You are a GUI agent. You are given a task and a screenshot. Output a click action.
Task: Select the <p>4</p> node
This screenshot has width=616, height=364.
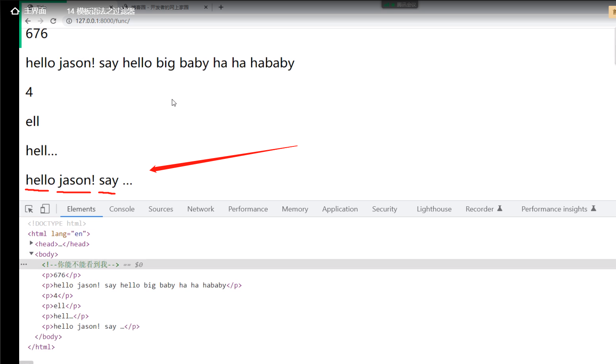point(57,296)
